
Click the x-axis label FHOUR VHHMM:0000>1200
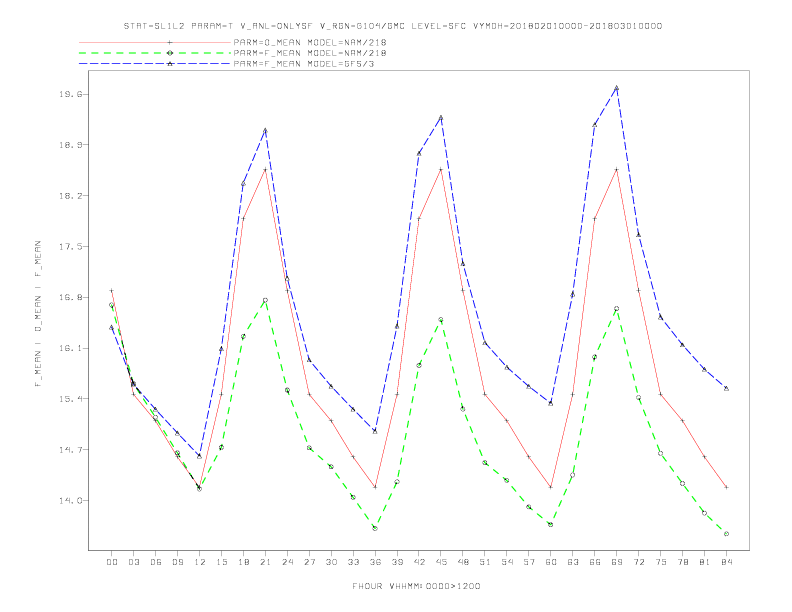[416, 586]
